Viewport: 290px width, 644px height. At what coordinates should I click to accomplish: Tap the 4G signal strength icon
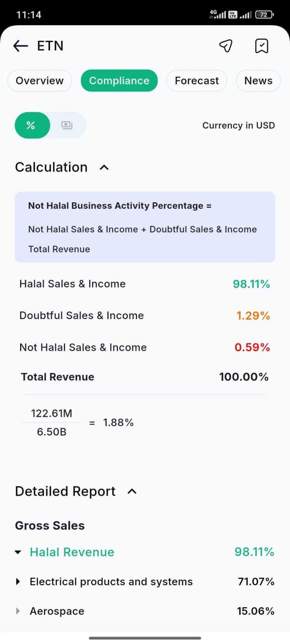[217, 15]
